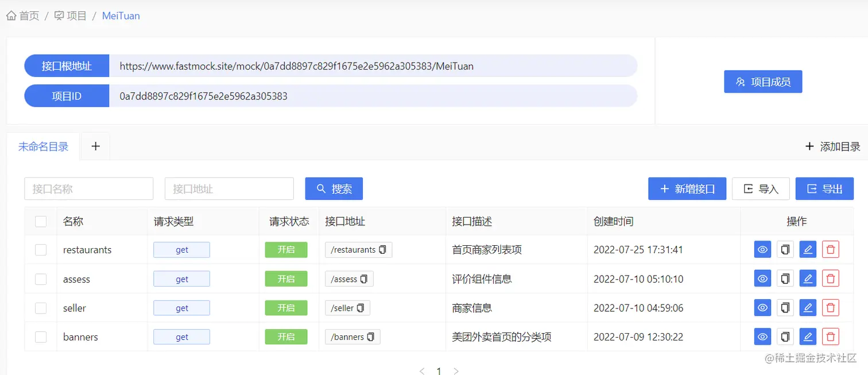Open 项目 breadcrumb link

[x=71, y=16]
